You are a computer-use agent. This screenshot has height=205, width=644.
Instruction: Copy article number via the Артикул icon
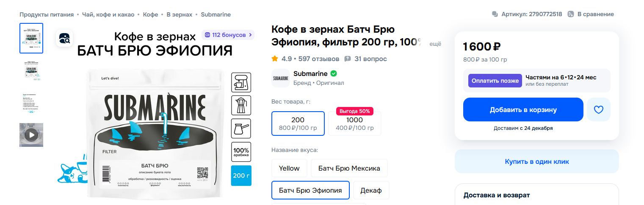(x=495, y=14)
